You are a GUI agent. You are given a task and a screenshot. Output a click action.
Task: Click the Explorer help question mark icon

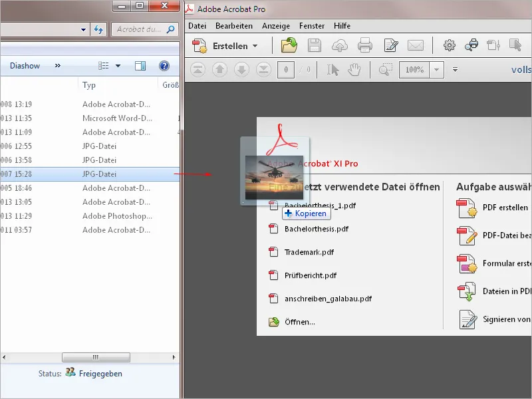click(164, 66)
